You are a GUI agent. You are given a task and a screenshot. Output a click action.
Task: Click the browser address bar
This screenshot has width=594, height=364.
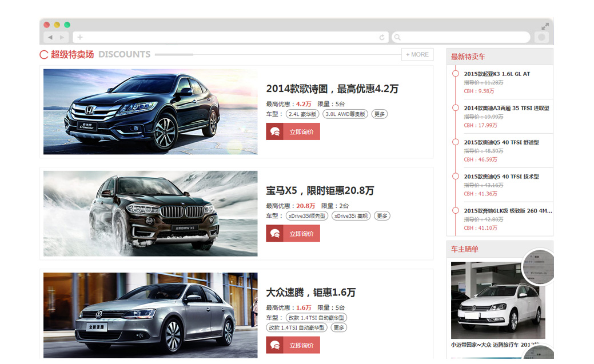click(x=230, y=37)
